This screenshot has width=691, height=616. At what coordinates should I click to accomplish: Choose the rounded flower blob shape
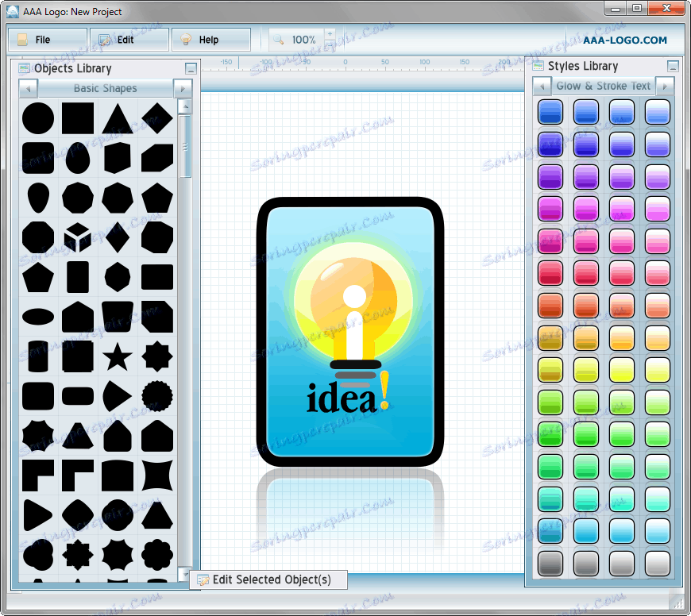(157, 554)
